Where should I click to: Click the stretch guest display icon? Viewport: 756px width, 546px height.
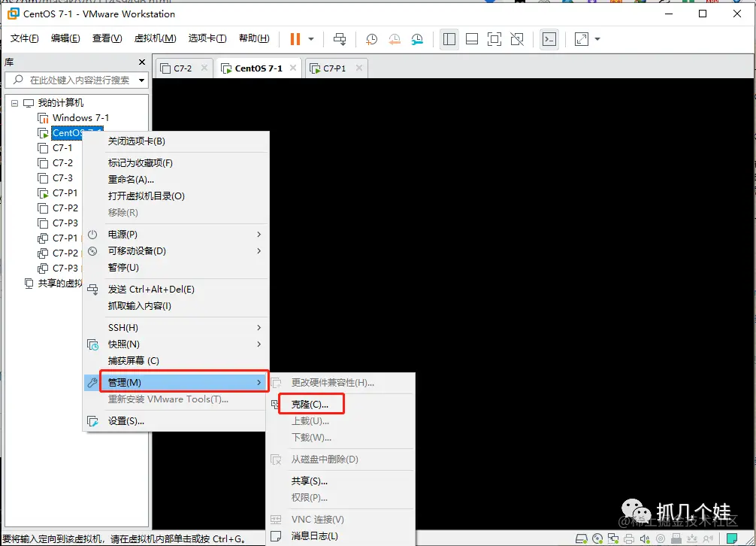pyautogui.click(x=582, y=39)
